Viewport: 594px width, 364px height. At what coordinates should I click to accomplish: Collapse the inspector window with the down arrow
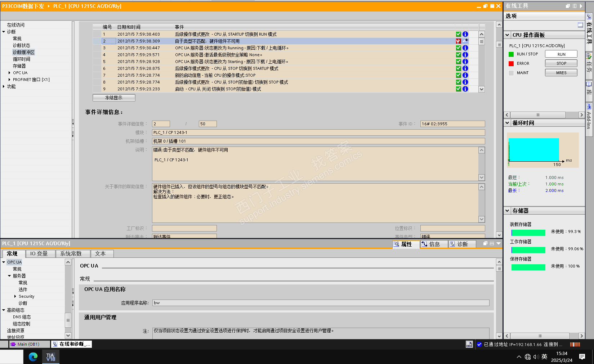[499, 244]
